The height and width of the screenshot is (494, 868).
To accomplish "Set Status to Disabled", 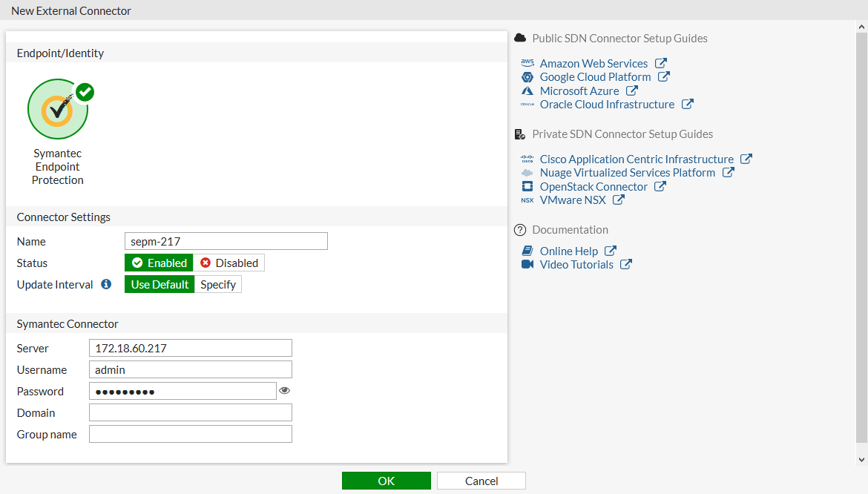I will pos(228,263).
